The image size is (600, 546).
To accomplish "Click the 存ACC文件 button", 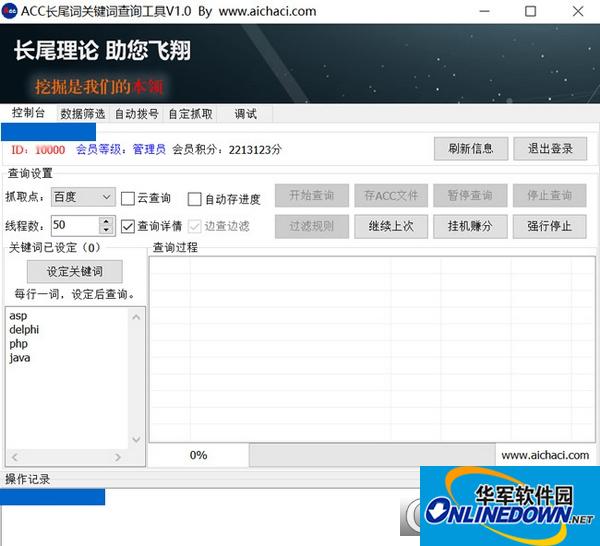I will pyautogui.click(x=391, y=196).
